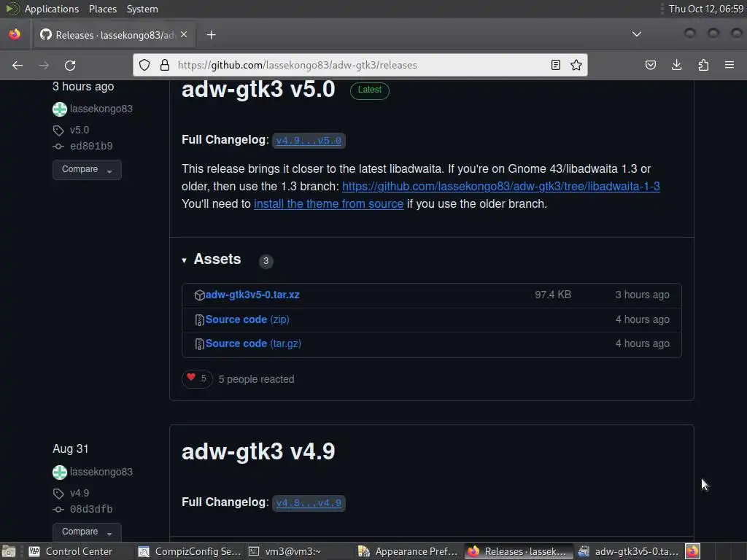This screenshot has width=747, height=560.
Task: Open tracking protection shield icon
Action: click(x=144, y=65)
